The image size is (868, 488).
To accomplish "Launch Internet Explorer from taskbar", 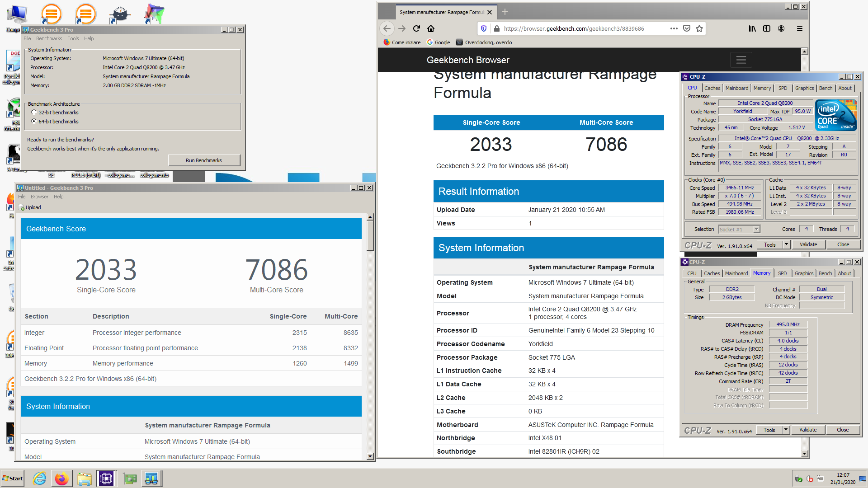I will point(40,479).
